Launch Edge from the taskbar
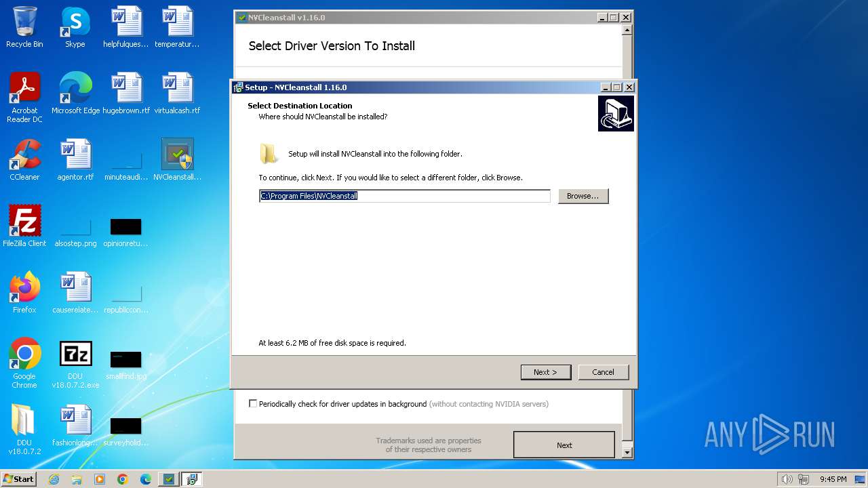 point(146,479)
